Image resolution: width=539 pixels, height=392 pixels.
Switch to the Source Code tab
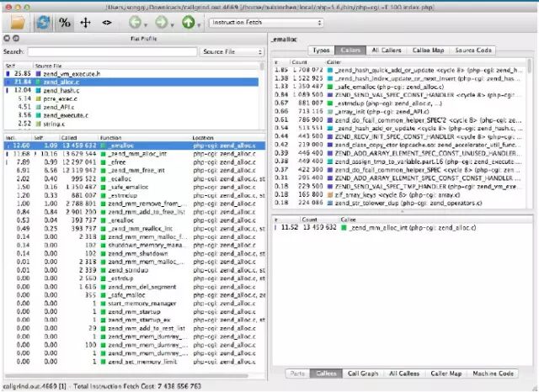coord(473,50)
